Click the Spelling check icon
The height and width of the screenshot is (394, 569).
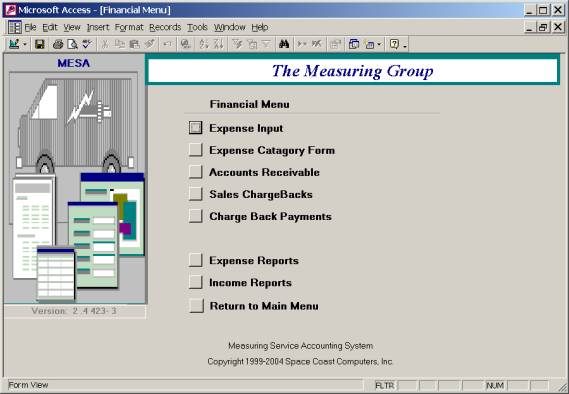pos(86,45)
